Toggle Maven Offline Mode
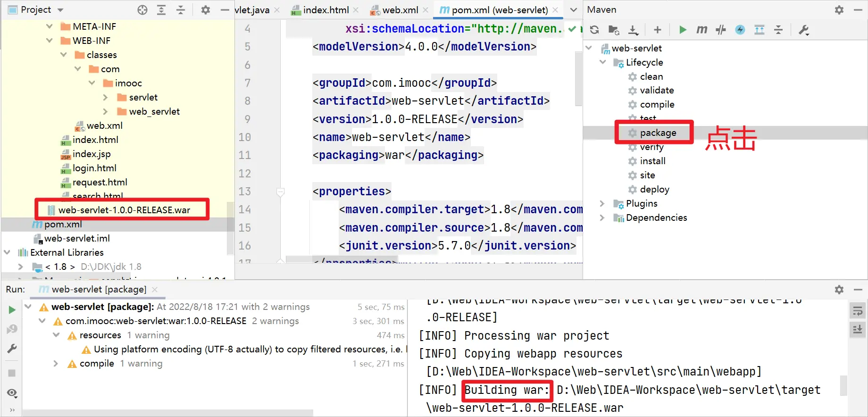 [x=721, y=30]
